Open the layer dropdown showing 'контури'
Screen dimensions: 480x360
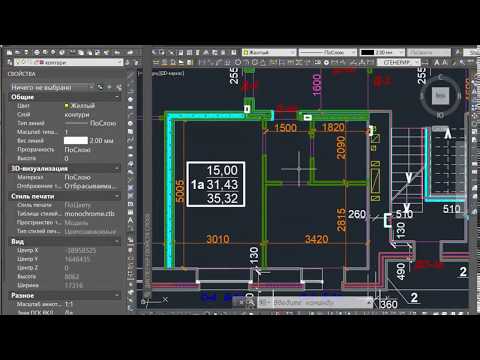[x=68, y=62]
